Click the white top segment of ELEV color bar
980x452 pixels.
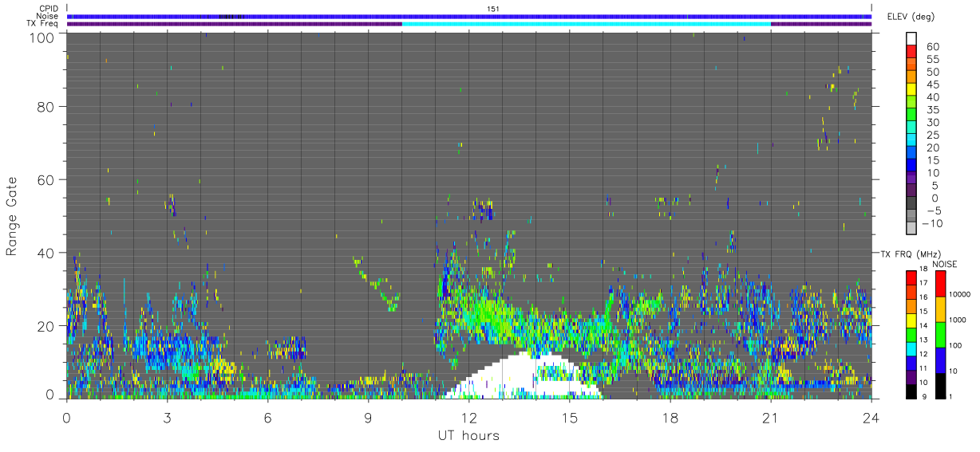click(911, 39)
